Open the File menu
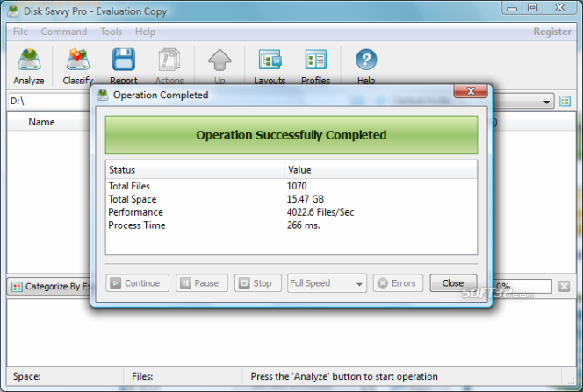Viewport: 583px width, 392px height. [20, 32]
